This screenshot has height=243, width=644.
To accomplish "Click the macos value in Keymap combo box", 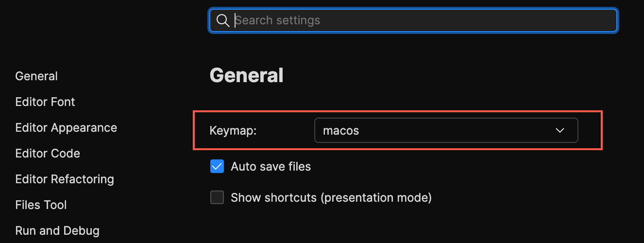I will click(x=341, y=131).
